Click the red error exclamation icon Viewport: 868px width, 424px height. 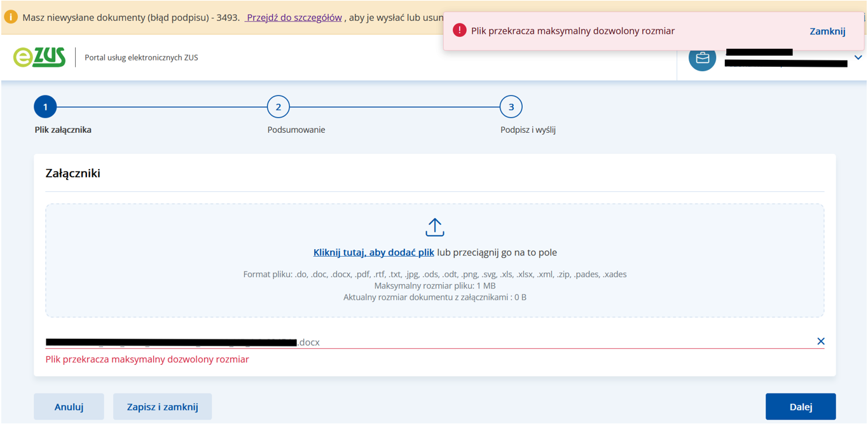(x=459, y=31)
